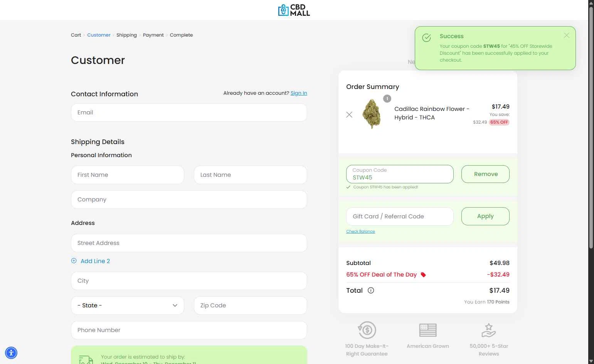Click the CBD Mall logo
Image resolution: width=594 pixels, height=364 pixels.
pos(294,10)
